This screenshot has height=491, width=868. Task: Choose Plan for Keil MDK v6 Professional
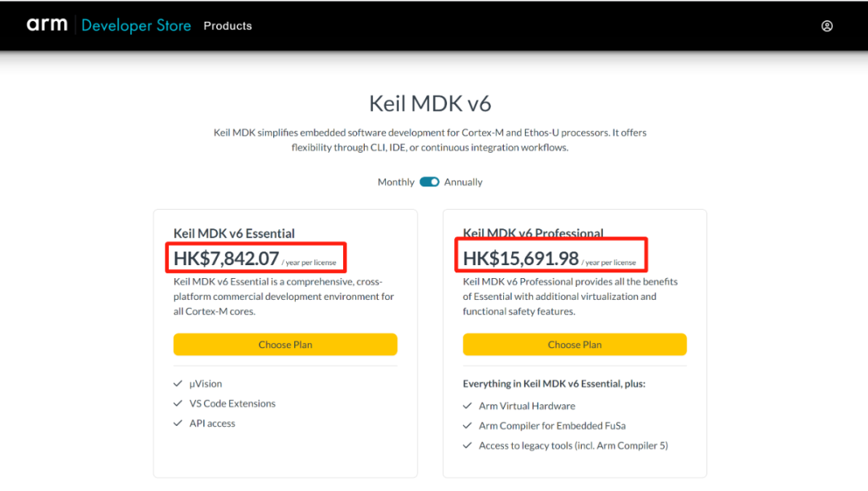tap(575, 345)
